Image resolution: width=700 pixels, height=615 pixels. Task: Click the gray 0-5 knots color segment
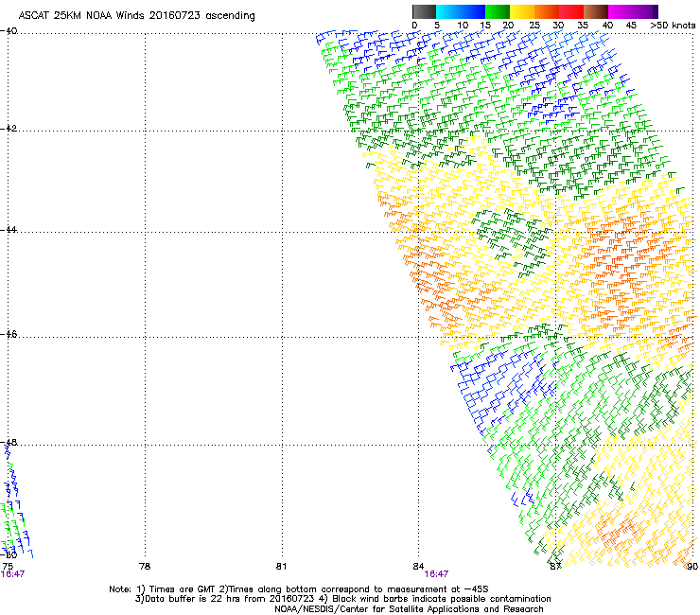[424, 11]
